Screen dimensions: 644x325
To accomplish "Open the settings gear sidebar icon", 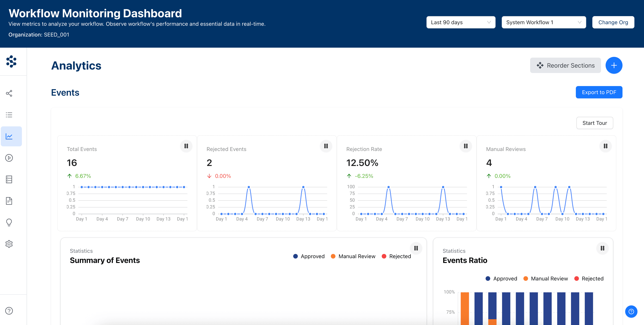I will point(9,244).
